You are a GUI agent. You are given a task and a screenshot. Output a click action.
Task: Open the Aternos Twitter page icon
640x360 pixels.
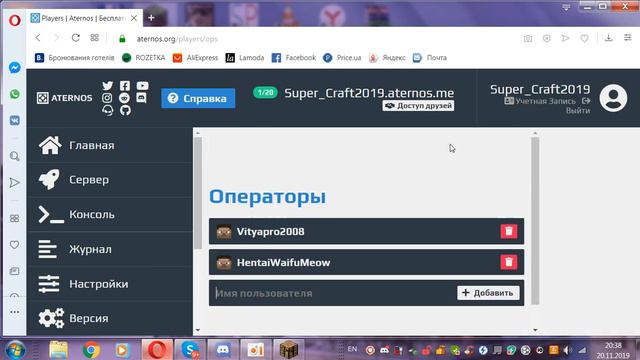(x=107, y=86)
